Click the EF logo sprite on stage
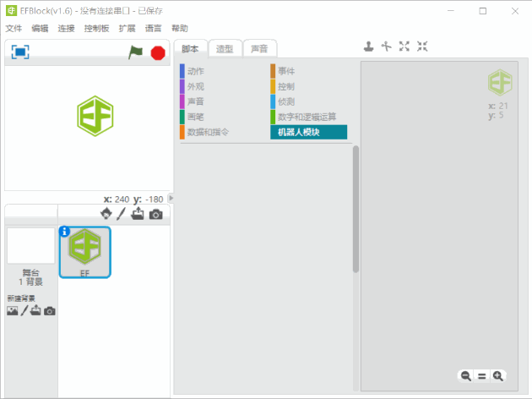Image resolution: width=532 pixels, height=399 pixels. [95, 116]
